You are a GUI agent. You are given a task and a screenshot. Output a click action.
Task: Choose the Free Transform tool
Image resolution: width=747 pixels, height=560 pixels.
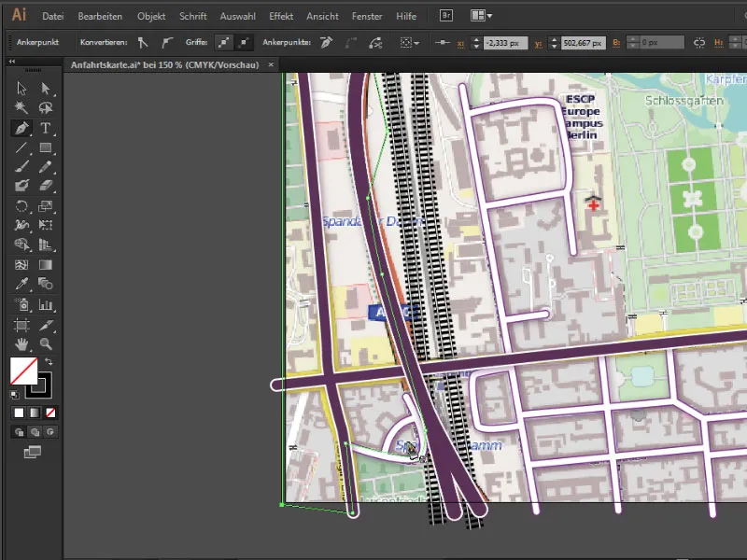click(x=45, y=225)
